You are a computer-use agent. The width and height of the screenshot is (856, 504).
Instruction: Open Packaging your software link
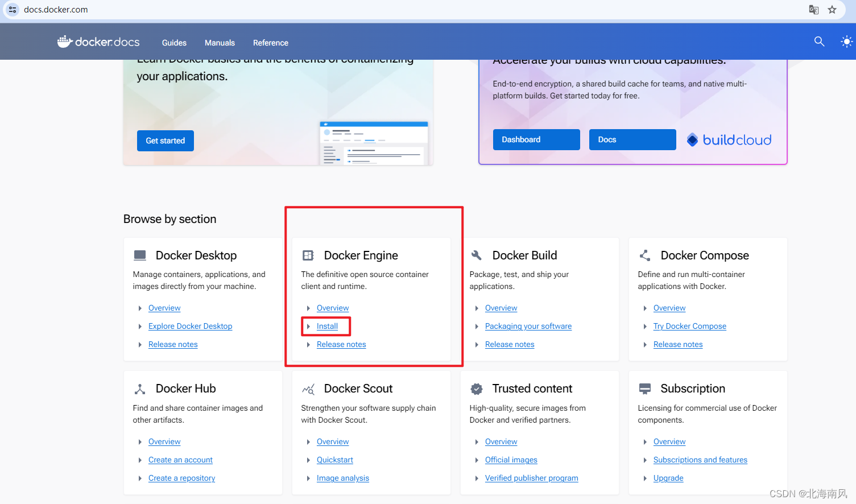coord(528,326)
